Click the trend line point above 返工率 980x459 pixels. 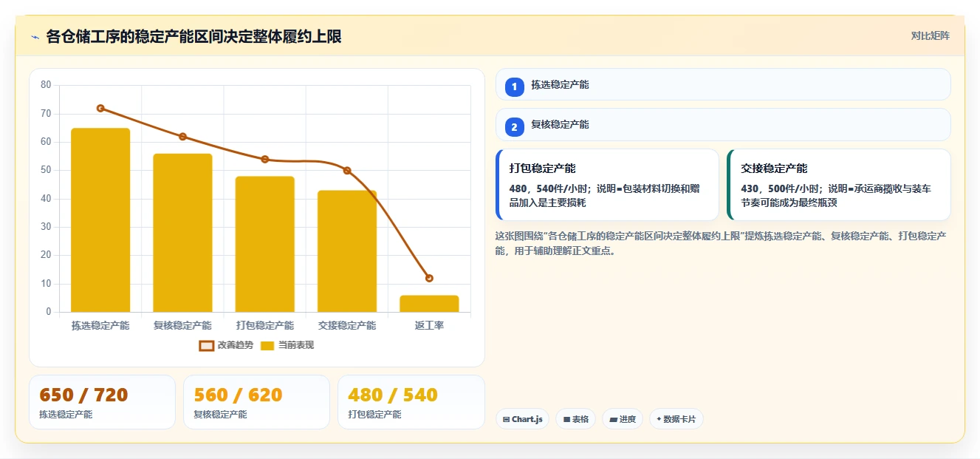429,278
